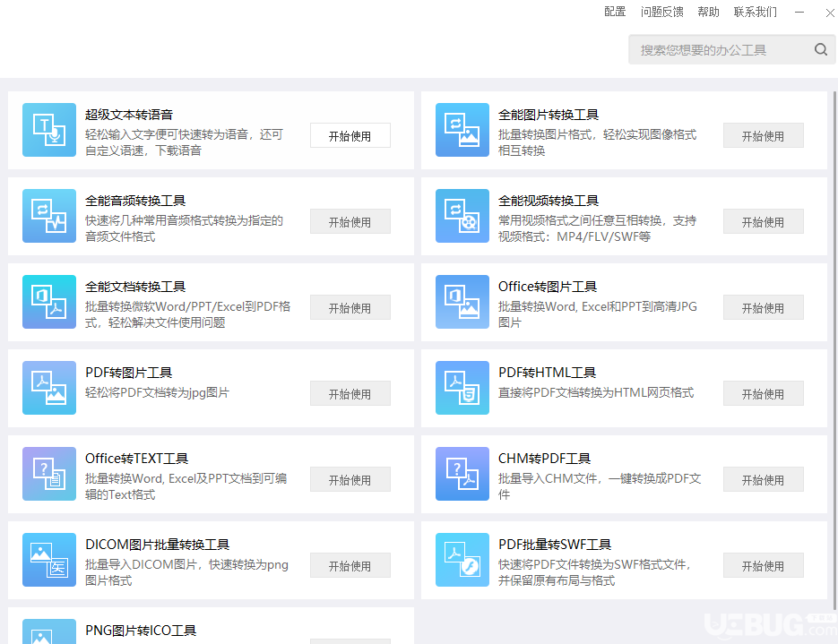
Task: Click the PDF批量转SWF工具 icon
Action: pos(462,560)
